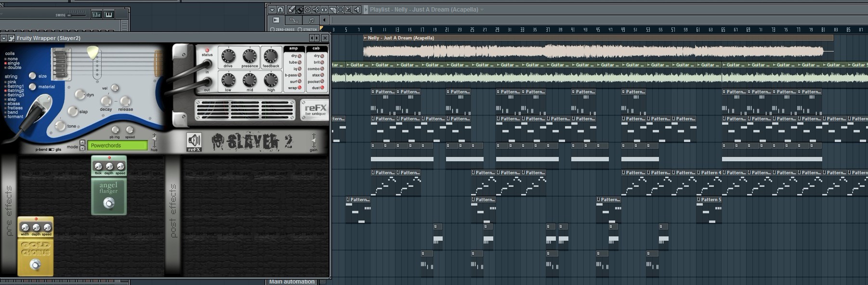
Task: Select the playback speaker tool in playlist
Action: tap(357, 10)
